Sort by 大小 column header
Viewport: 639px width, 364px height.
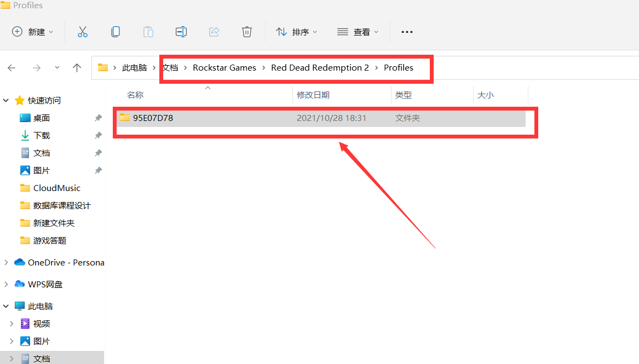(x=485, y=95)
